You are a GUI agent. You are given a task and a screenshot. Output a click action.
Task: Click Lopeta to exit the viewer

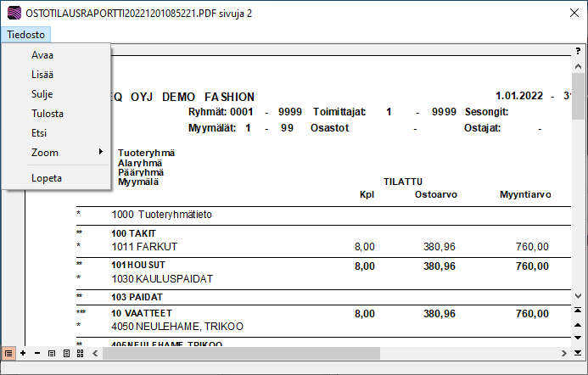pos(47,178)
